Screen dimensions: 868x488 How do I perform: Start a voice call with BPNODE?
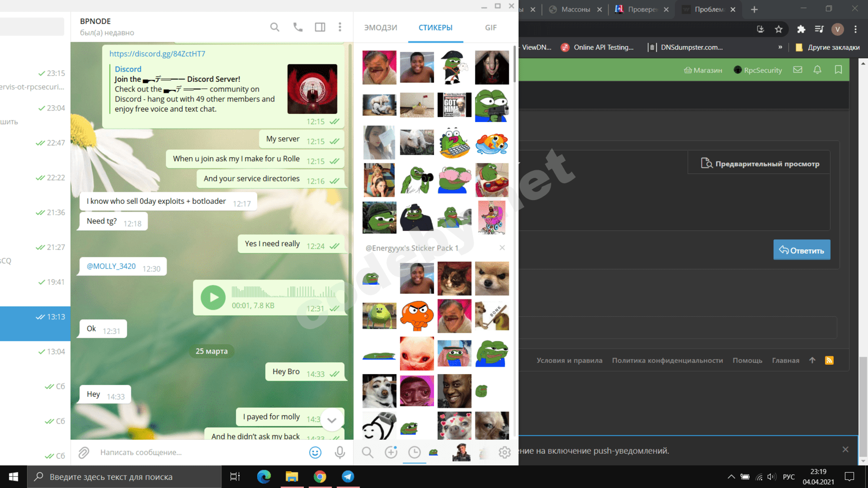[x=298, y=27]
